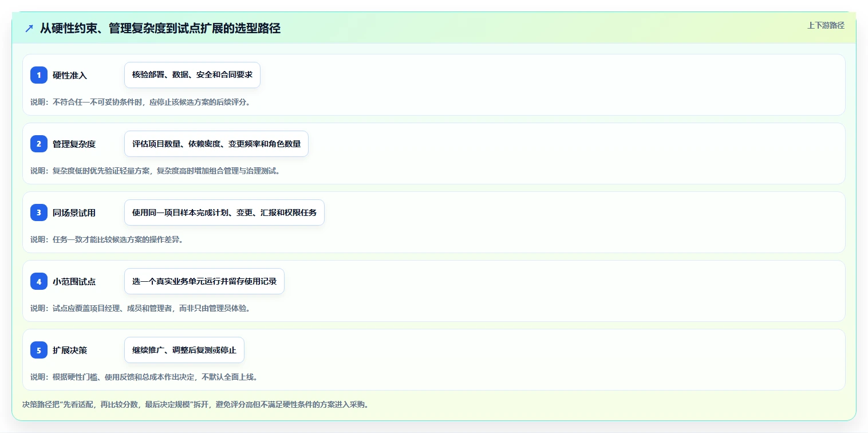Select the 评估项目数量、依赖密度 chip

(x=216, y=144)
